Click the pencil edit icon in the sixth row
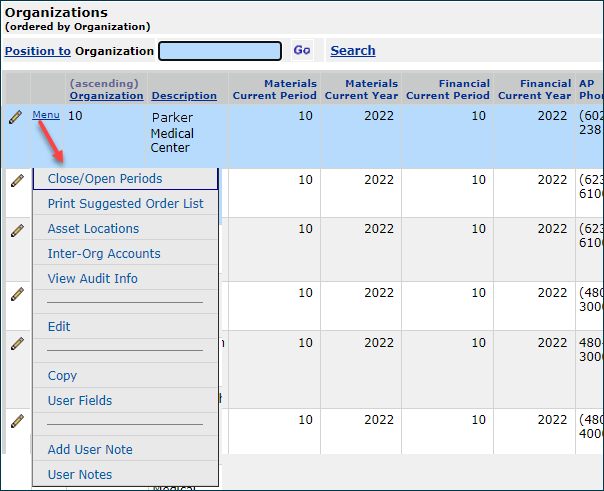This screenshot has height=491, width=604. click(16, 421)
